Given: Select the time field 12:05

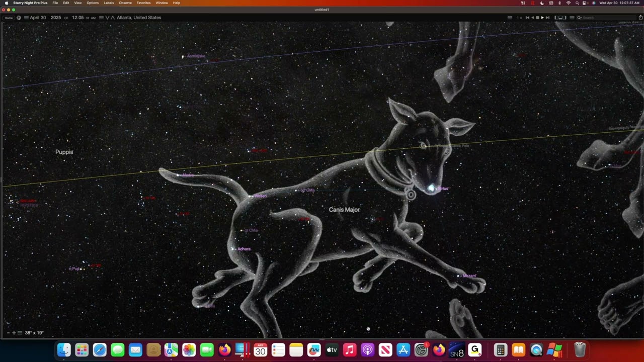Looking at the screenshot, I should (78, 18).
